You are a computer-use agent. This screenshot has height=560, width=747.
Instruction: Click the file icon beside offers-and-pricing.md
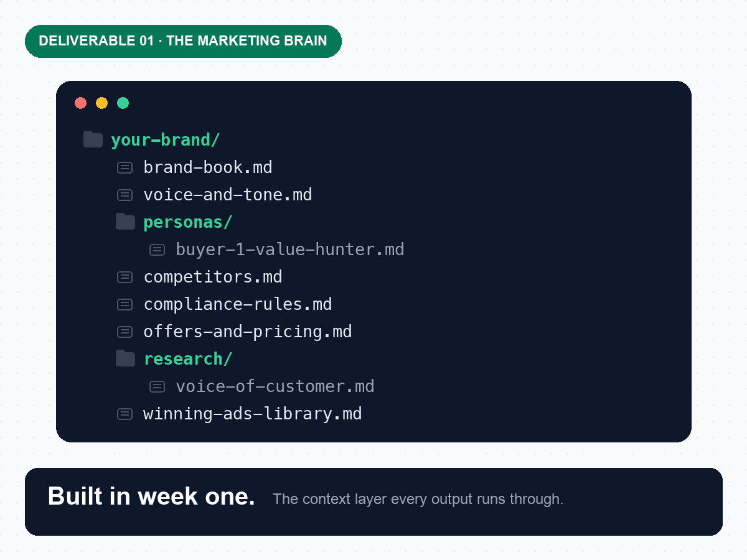125,332
